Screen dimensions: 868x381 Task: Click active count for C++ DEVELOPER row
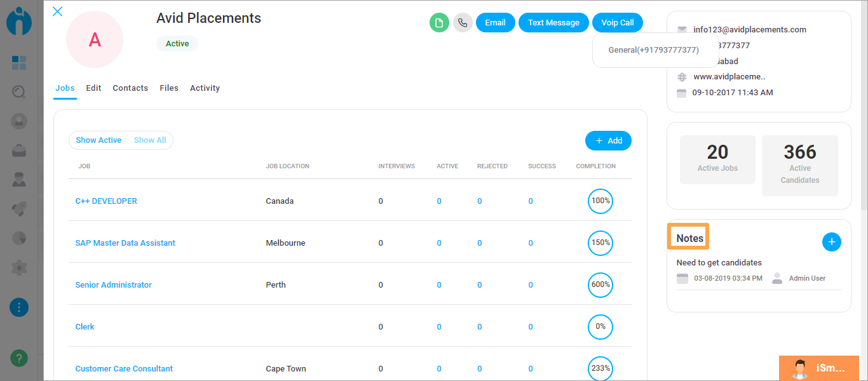point(439,201)
